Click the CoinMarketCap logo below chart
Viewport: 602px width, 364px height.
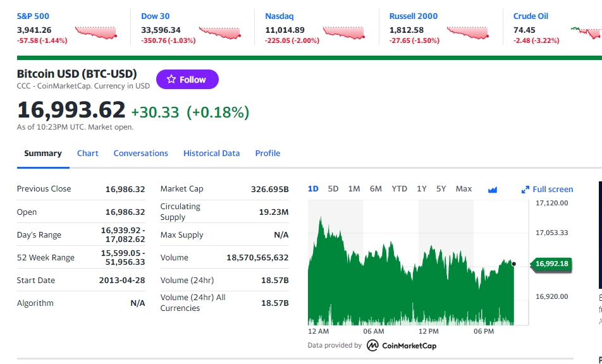click(x=401, y=346)
